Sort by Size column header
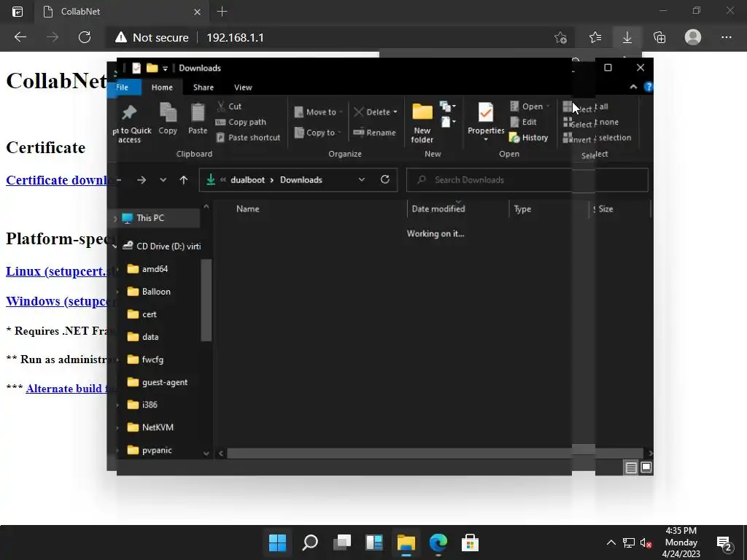This screenshot has width=747, height=560. [x=605, y=209]
